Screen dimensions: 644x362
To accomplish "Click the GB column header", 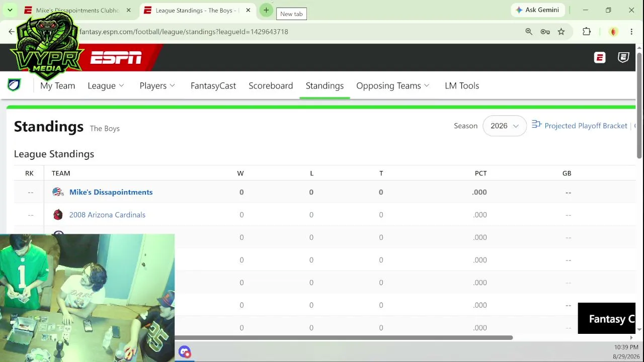I will (567, 173).
